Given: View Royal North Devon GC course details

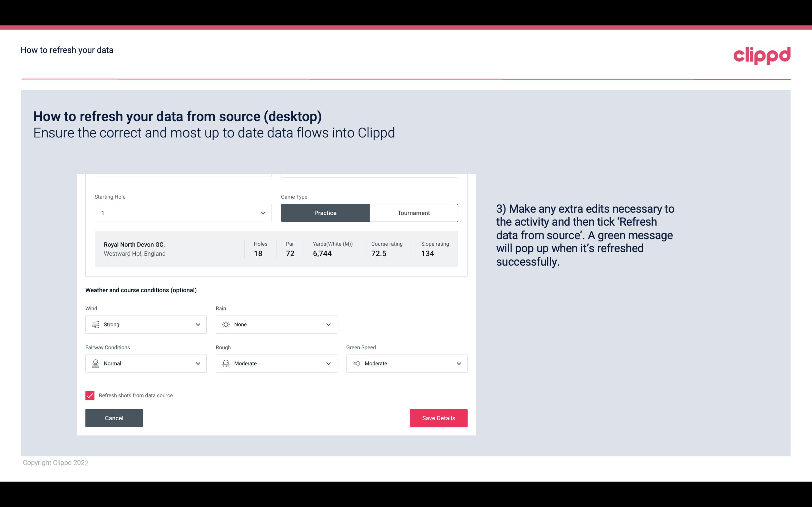Looking at the screenshot, I should (x=276, y=248).
